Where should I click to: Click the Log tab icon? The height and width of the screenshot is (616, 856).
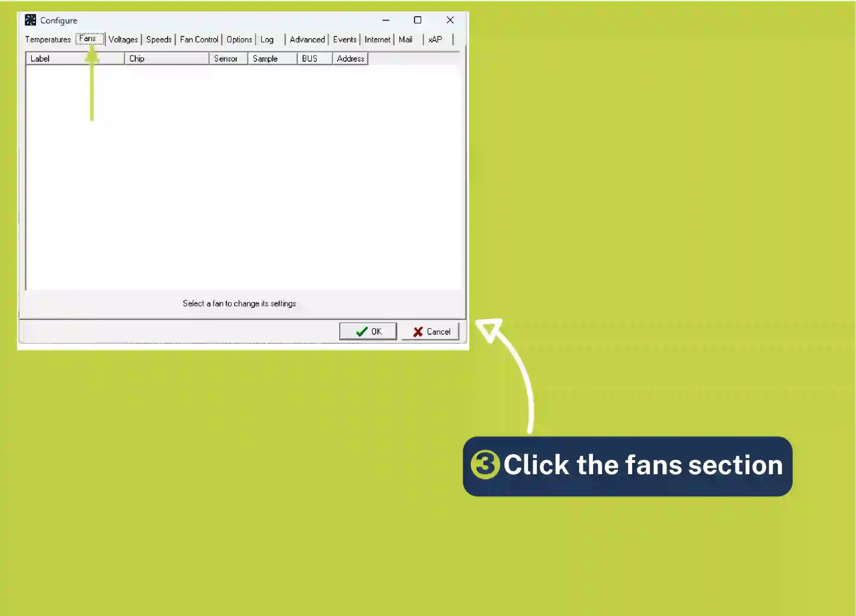tap(267, 39)
